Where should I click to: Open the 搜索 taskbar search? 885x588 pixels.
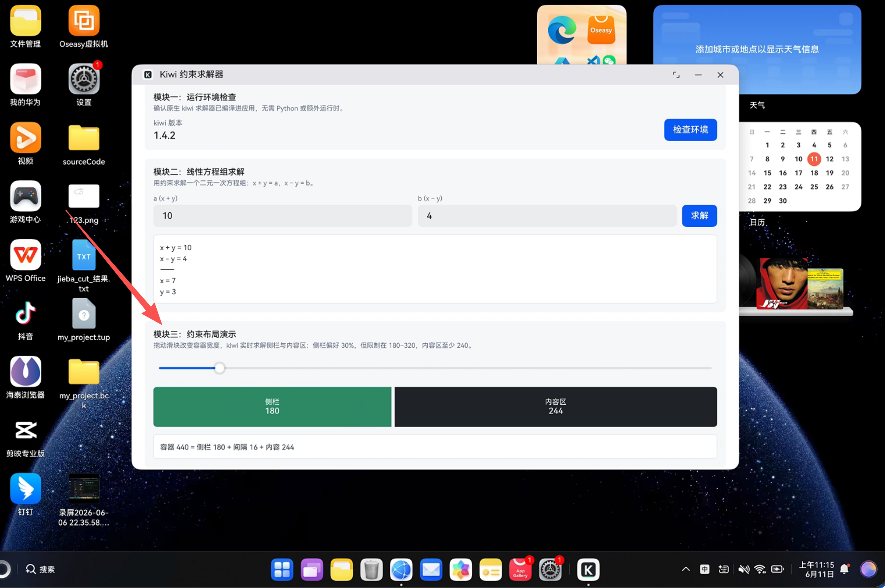(x=41, y=569)
